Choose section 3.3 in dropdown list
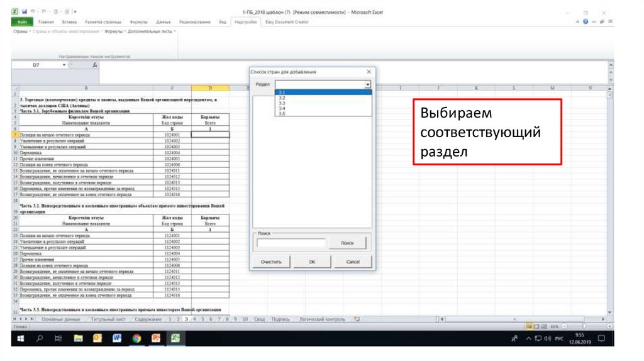Viewport: 644px width, 361px height. (x=323, y=103)
